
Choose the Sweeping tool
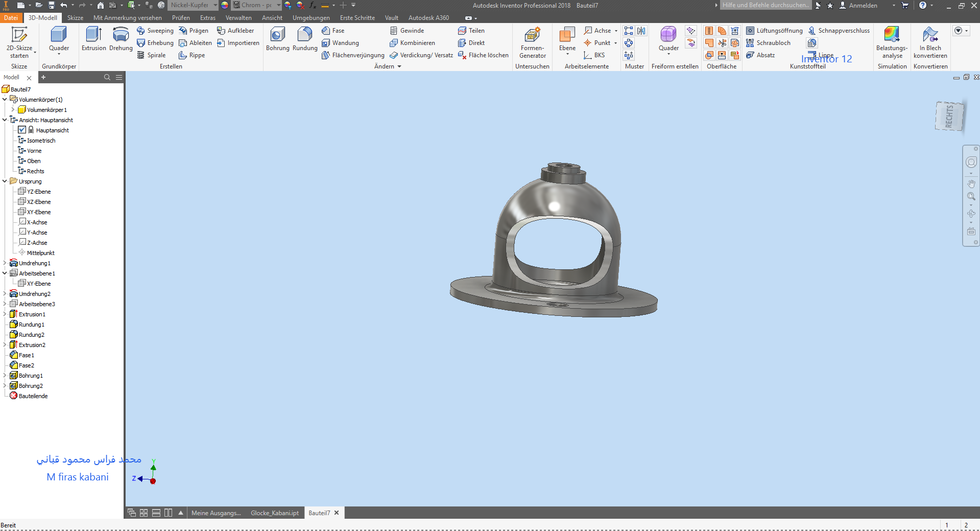coord(155,31)
